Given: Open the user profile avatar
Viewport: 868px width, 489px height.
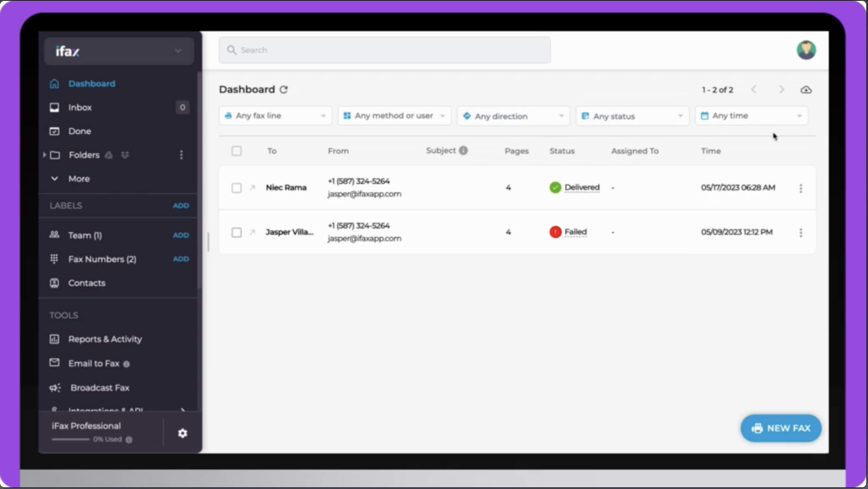Looking at the screenshot, I should click(x=806, y=50).
